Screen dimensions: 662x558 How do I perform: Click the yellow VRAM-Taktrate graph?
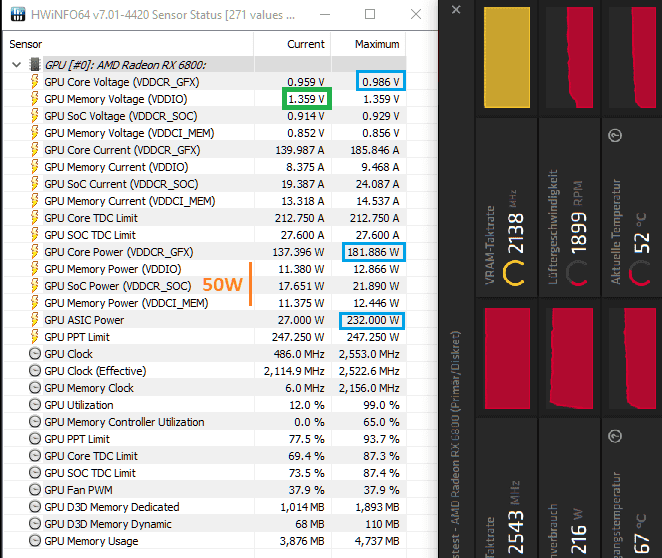click(507, 57)
